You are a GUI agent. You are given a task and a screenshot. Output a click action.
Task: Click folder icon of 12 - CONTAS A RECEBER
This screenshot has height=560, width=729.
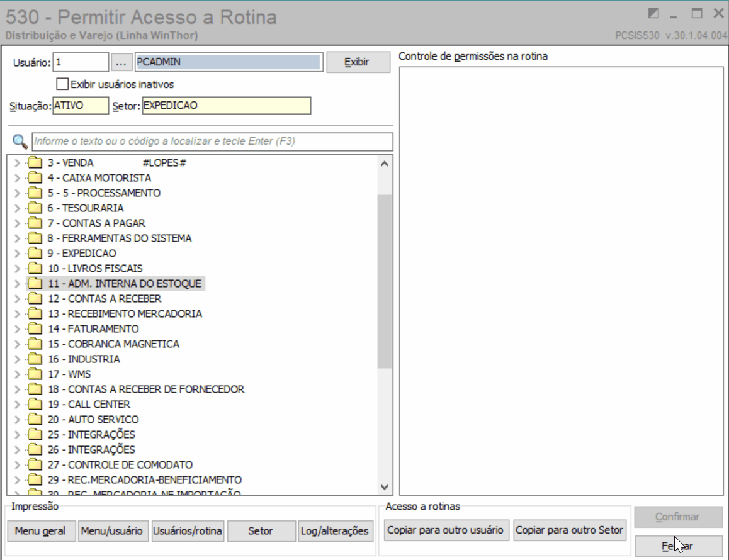tap(35, 299)
